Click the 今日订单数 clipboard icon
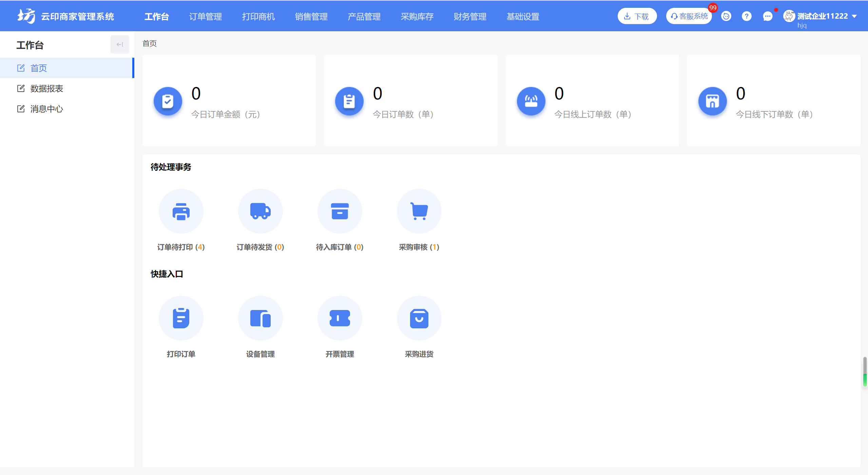Image resolution: width=868 pixels, height=475 pixels. pos(349,101)
